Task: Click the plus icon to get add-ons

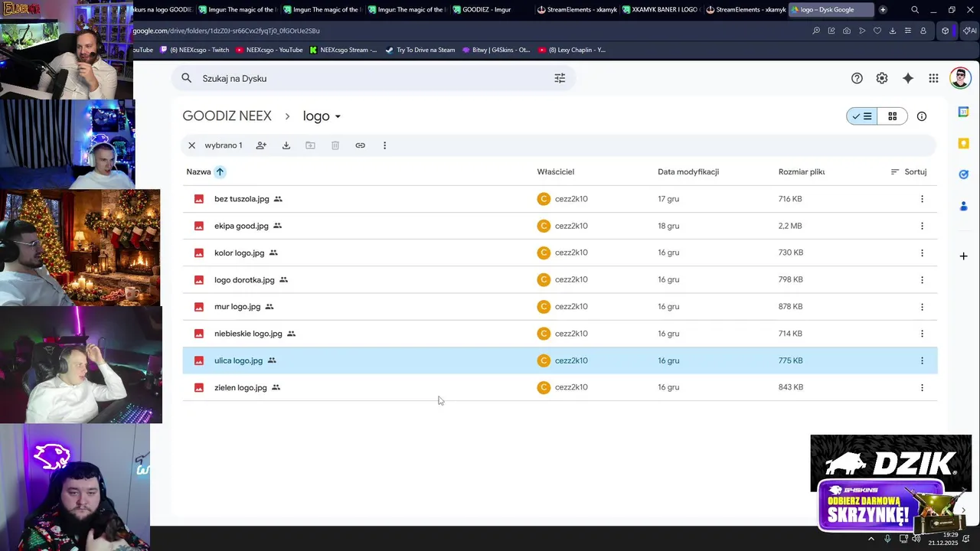Action: click(x=964, y=256)
